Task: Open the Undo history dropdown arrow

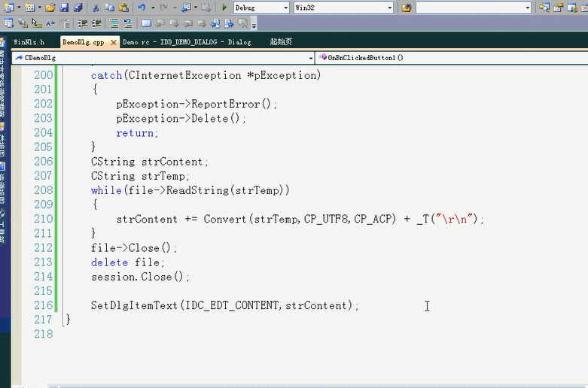Action: 153,8
